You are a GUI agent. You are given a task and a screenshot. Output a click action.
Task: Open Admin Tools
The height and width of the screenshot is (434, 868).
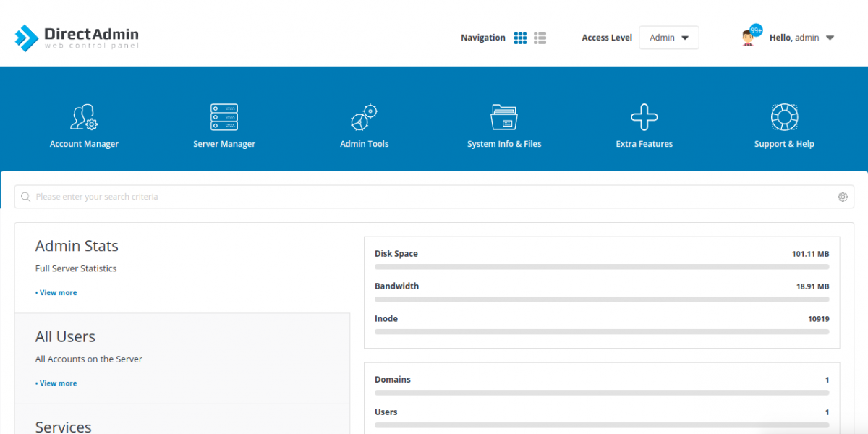click(x=364, y=123)
